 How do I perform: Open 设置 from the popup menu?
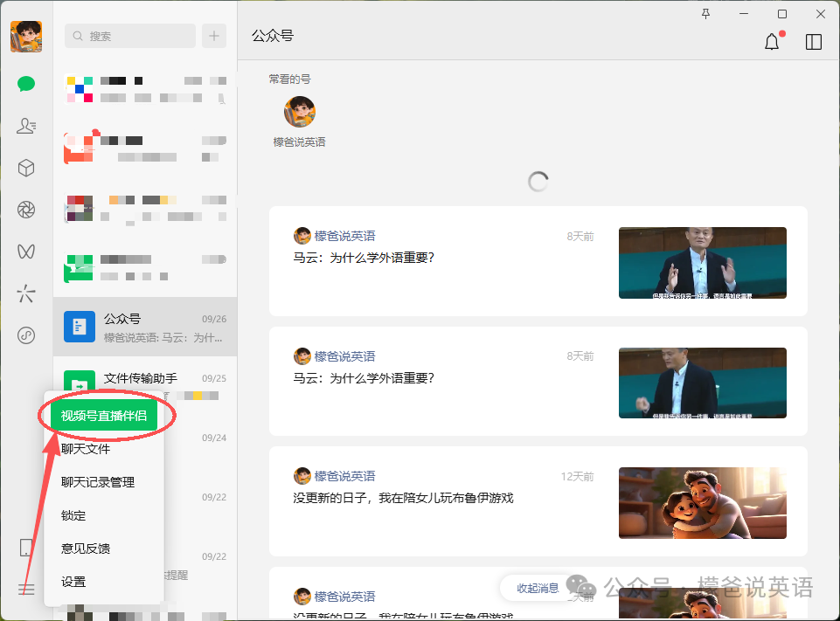(x=74, y=581)
